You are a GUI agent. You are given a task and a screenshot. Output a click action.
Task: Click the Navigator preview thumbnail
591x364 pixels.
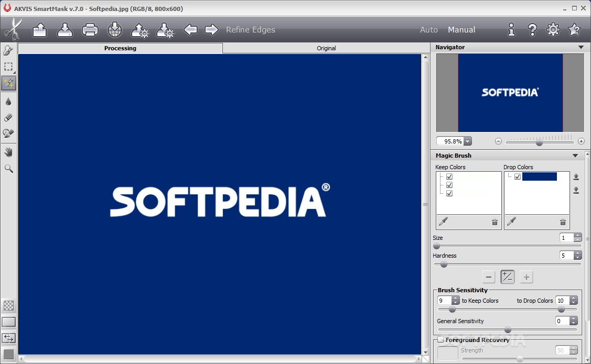510,93
